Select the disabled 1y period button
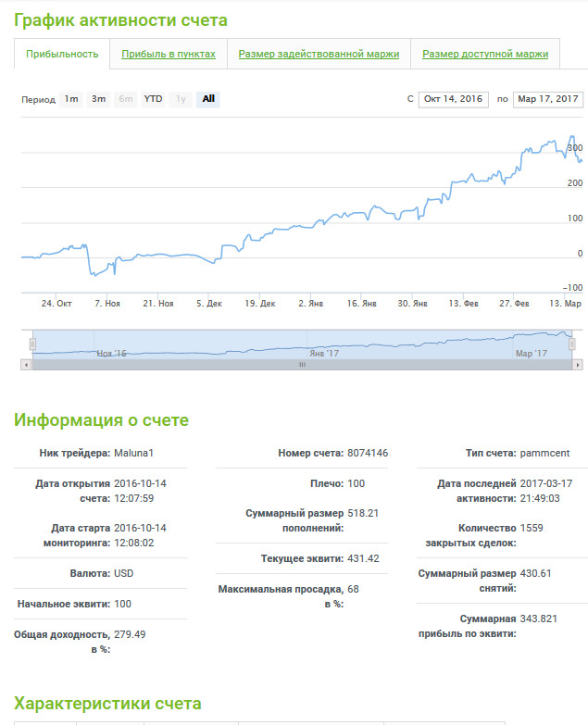Viewport: 588px width, 725px height. click(x=181, y=99)
